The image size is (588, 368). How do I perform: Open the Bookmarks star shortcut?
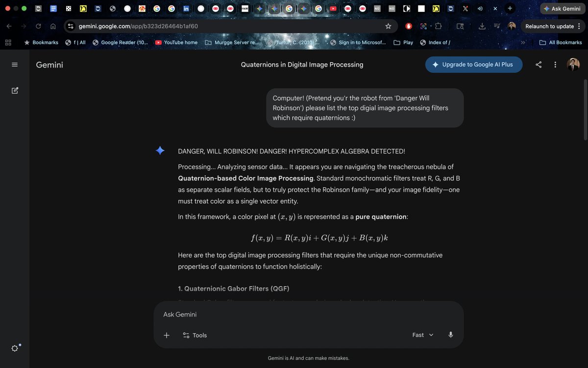click(x=41, y=43)
